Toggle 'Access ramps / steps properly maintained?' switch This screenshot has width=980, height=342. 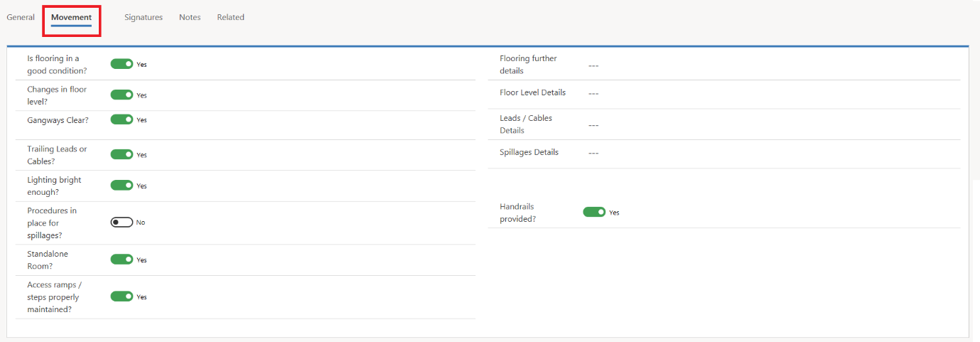pyautogui.click(x=122, y=296)
